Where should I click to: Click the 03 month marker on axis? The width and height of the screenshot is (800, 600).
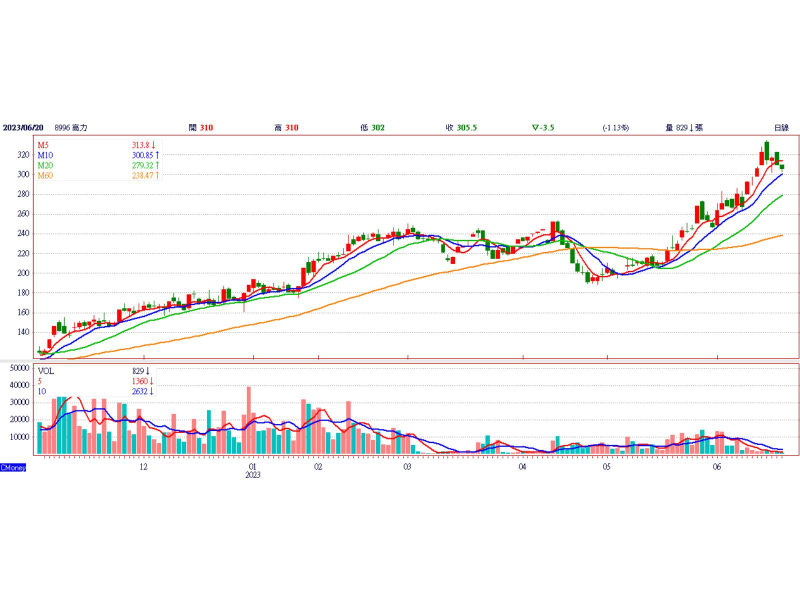pyautogui.click(x=407, y=467)
